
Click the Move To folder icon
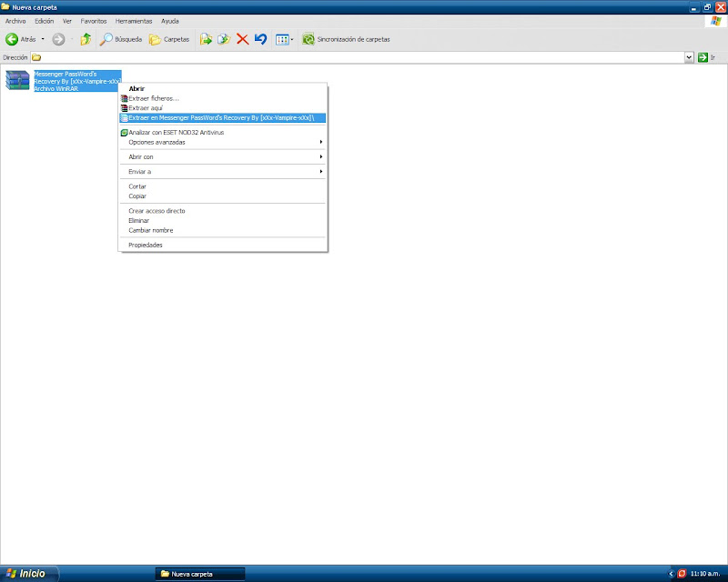[x=207, y=39]
